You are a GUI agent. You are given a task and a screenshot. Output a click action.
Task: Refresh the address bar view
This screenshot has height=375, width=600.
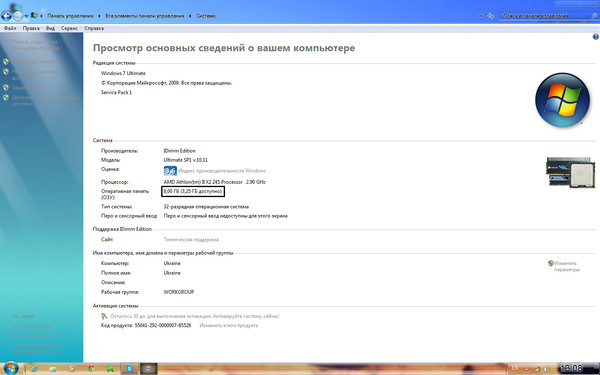pos(491,16)
